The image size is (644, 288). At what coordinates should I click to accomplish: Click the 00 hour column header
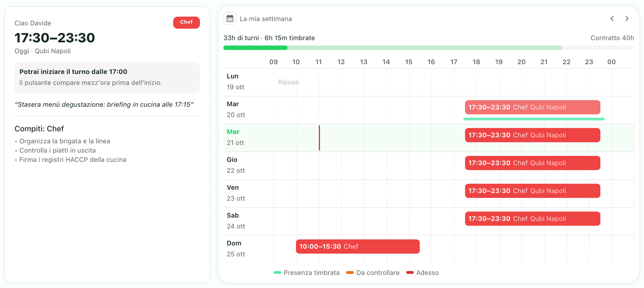[x=611, y=62]
